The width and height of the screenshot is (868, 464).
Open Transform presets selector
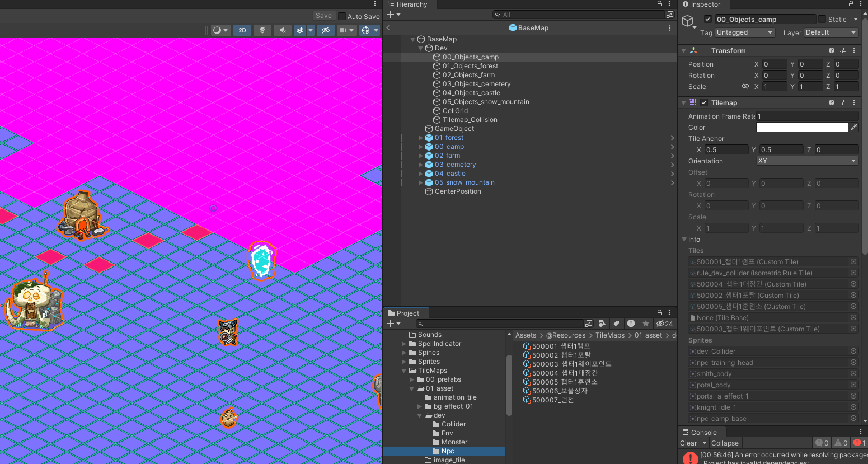[843, 50]
